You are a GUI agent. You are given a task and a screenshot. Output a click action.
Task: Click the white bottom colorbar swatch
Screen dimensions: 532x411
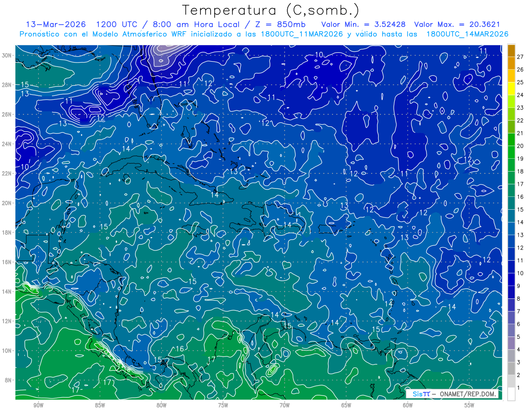tap(511, 394)
